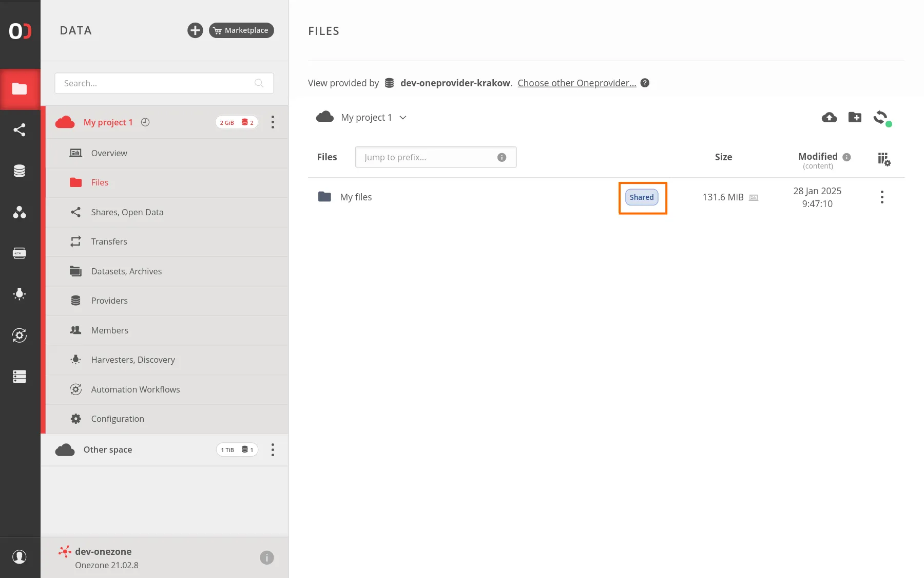Upload files using the cloud upload icon
924x578 pixels.
coord(829,117)
